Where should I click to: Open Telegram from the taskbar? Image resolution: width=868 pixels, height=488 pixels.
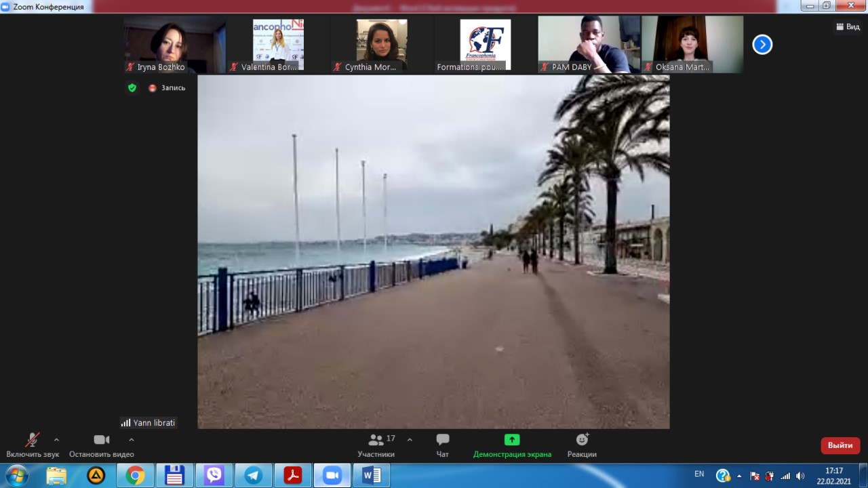click(x=254, y=475)
